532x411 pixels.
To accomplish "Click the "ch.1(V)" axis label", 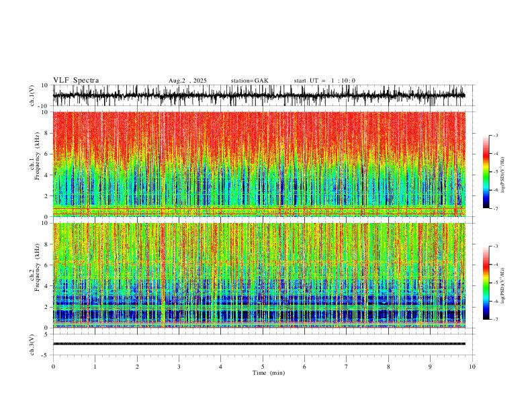I will [32, 95].
